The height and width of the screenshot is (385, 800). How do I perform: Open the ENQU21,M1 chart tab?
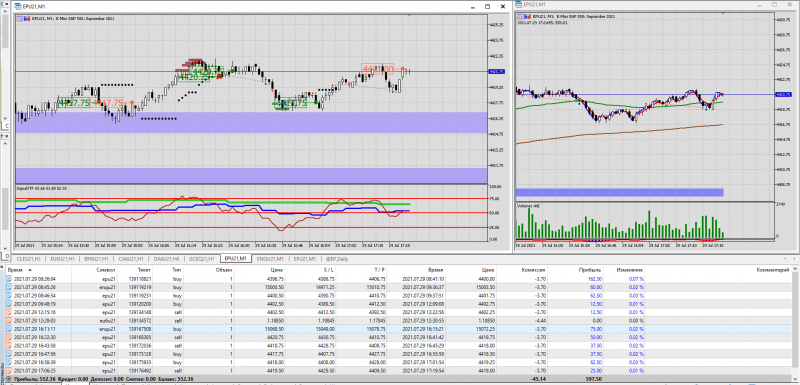pyautogui.click(x=271, y=259)
